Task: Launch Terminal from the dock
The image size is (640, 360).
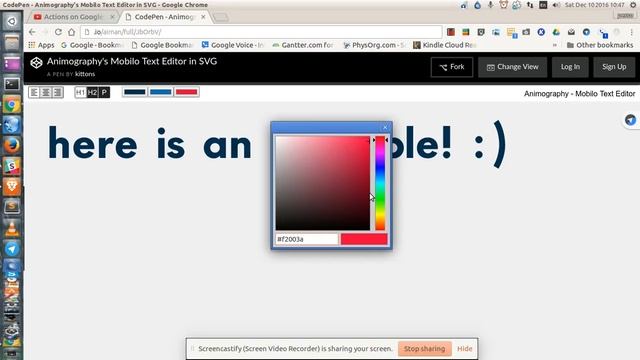Action: (x=11, y=84)
